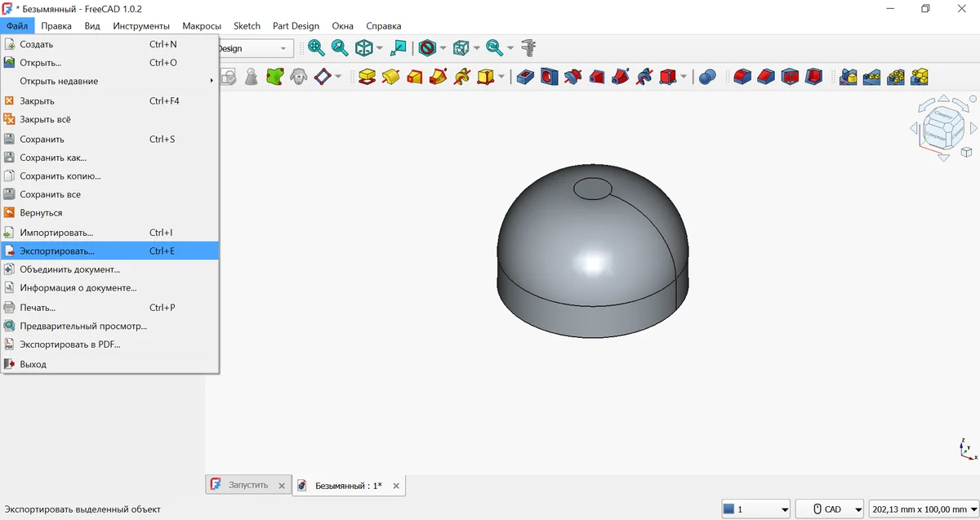
Task: Select the yellow Pad tool
Action: point(367,77)
